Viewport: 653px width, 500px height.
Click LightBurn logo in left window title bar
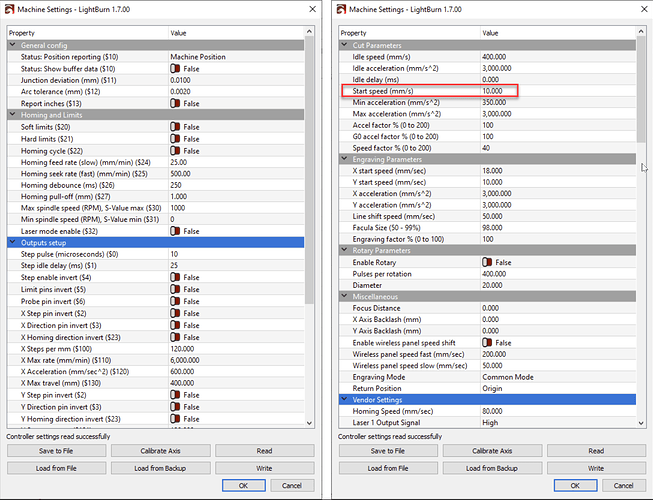point(9,9)
